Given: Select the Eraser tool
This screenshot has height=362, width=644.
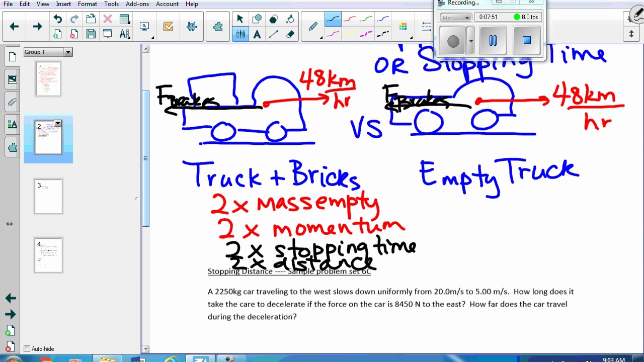Looking at the screenshot, I should click(x=290, y=34).
